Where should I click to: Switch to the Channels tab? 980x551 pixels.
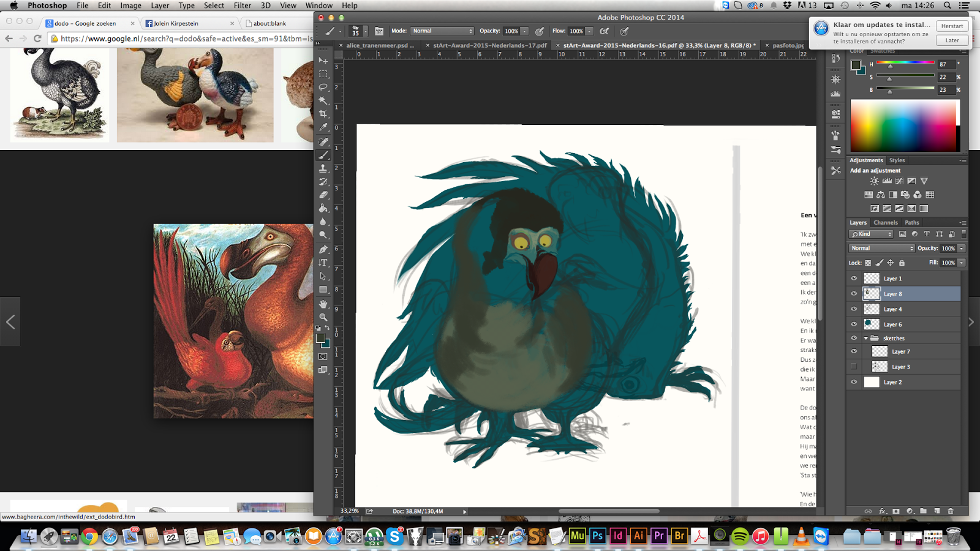[x=886, y=223]
